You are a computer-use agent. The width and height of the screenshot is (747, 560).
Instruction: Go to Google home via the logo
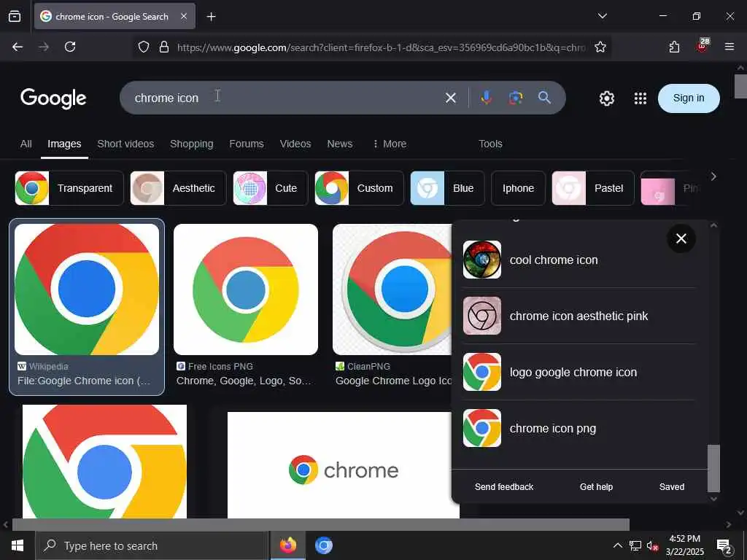click(53, 98)
